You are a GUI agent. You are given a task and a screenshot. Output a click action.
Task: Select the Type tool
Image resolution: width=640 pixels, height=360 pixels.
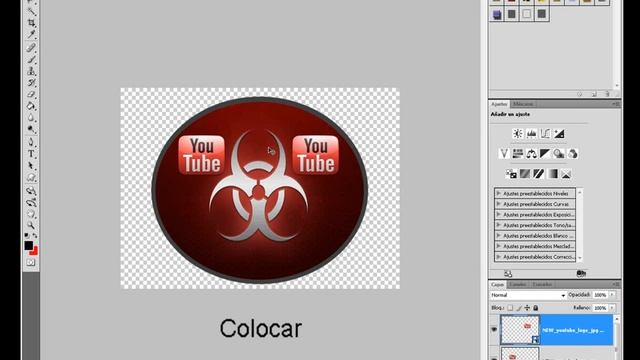pos(31,154)
